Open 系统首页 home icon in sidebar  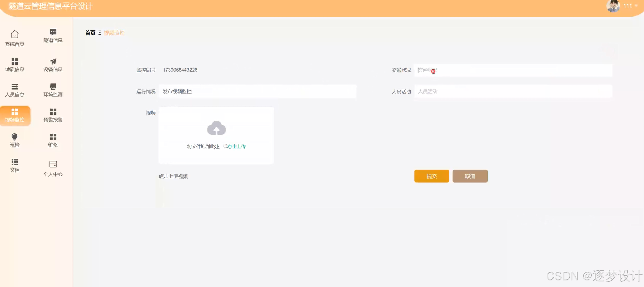click(15, 34)
